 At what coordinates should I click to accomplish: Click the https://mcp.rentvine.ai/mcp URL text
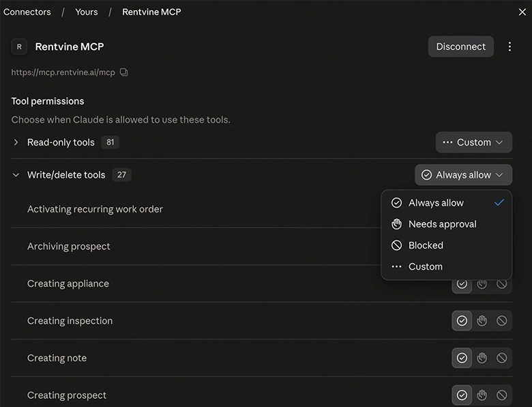(63, 72)
